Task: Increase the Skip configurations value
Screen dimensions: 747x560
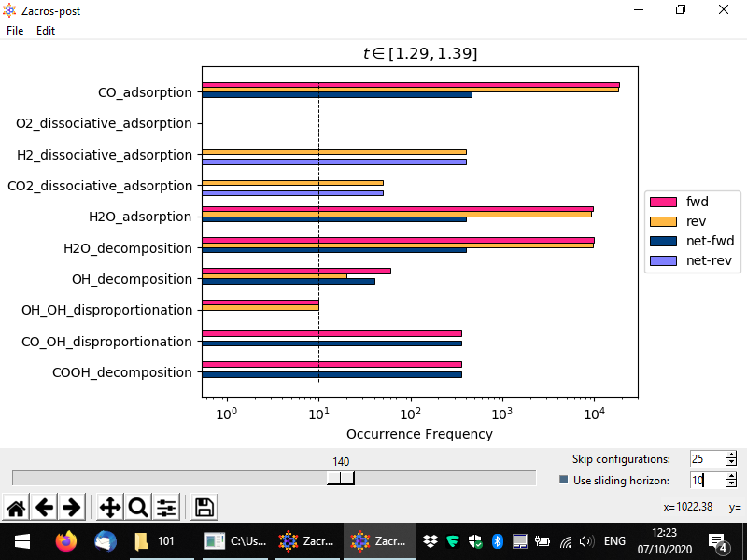Action: [731, 455]
